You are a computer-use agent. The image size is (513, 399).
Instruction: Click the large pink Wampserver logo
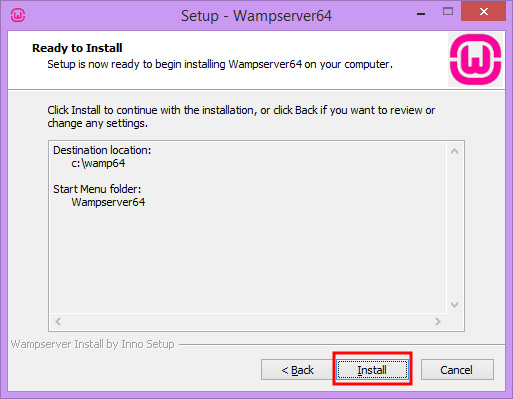(475, 59)
